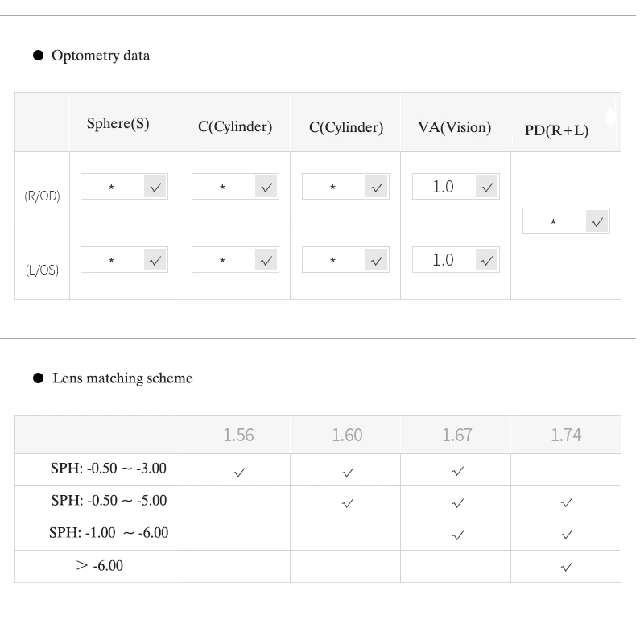
Task: Toggle the 1.56 check for SPH -0.50 ~ -3.00
Action: [x=238, y=472]
